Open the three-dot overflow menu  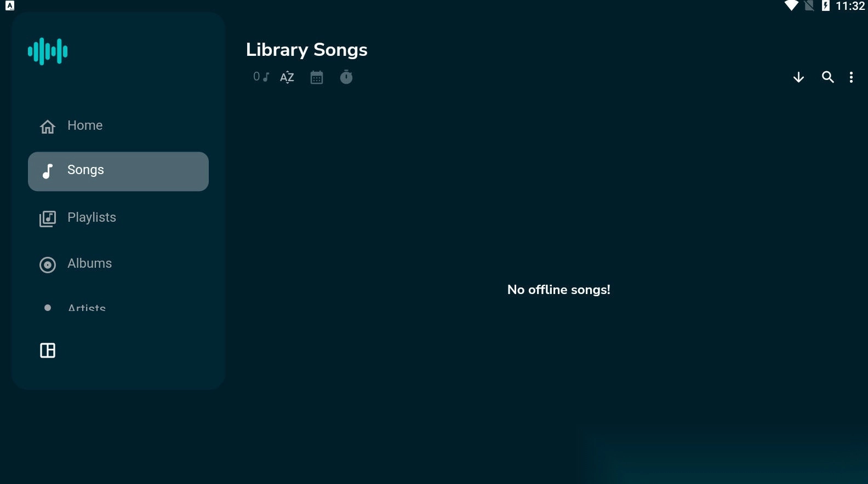pos(851,77)
